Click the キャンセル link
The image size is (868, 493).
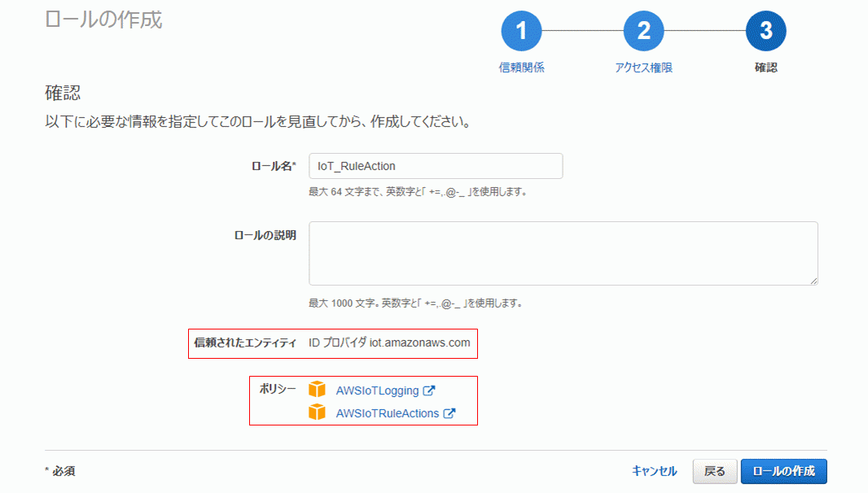[655, 471]
